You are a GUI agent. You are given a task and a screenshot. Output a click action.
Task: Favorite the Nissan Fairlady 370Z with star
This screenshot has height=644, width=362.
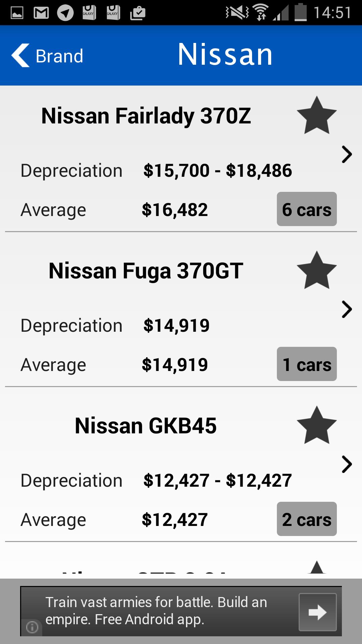coord(316,115)
